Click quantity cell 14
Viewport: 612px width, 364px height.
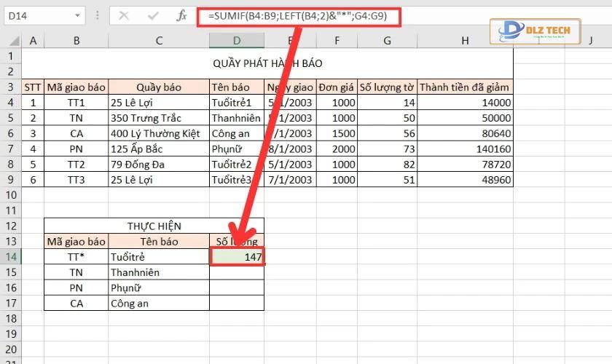click(x=387, y=103)
